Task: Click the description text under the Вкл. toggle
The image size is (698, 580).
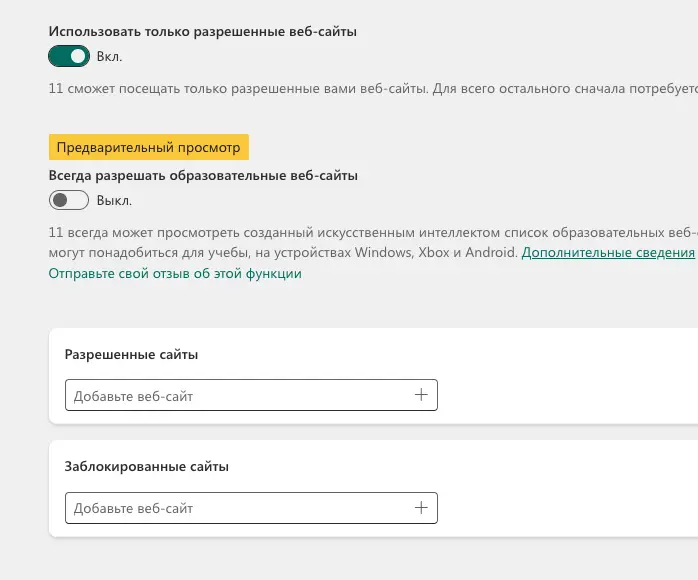Action: click(370, 89)
